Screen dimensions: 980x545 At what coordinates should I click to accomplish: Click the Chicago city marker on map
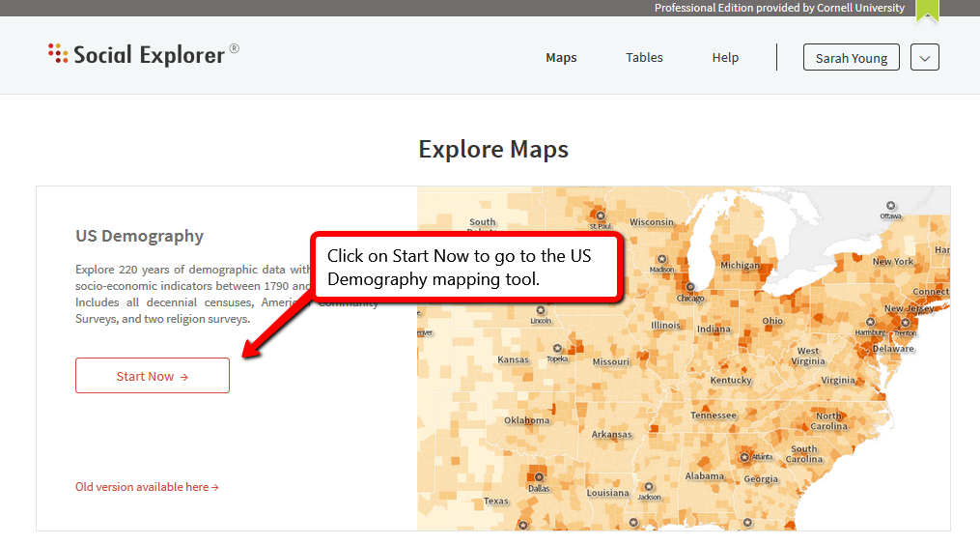coord(690,287)
